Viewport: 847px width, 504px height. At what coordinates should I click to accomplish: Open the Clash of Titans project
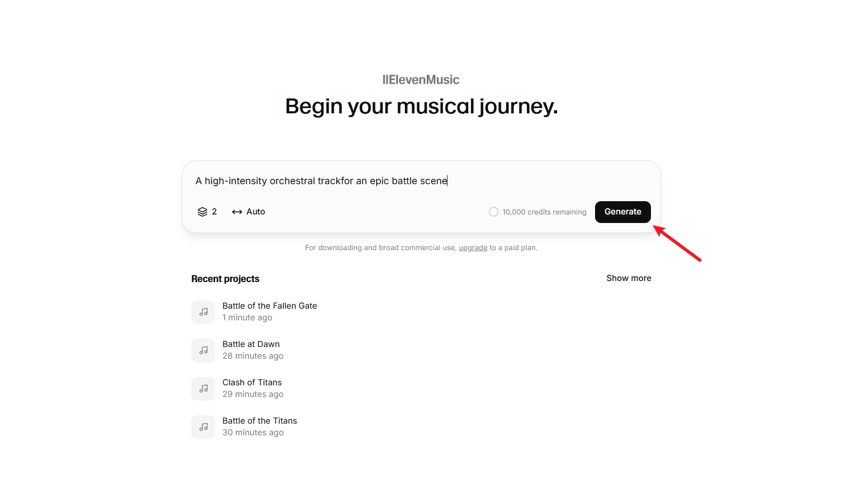tap(252, 382)
